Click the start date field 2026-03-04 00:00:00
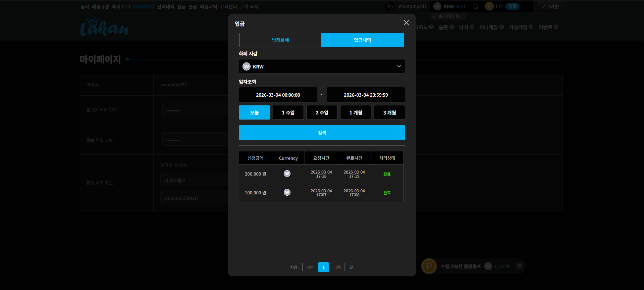 pos(278,95)
